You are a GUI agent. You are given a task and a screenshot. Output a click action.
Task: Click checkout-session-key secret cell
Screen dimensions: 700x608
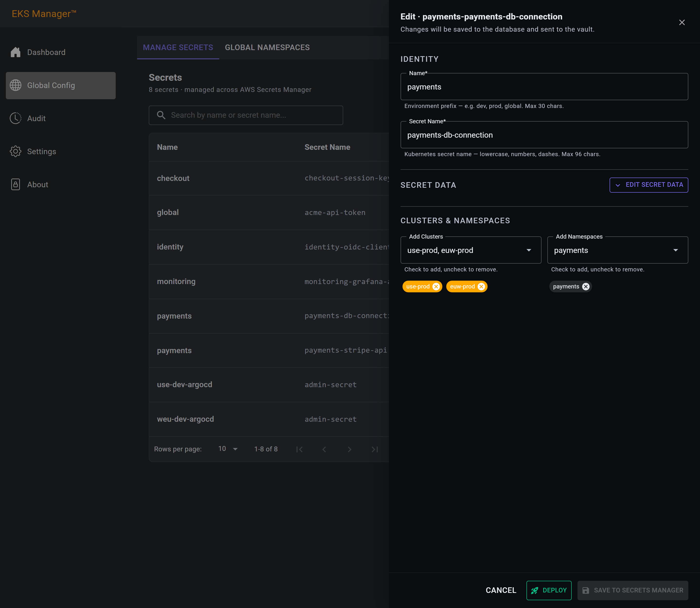tap(346, 178)
